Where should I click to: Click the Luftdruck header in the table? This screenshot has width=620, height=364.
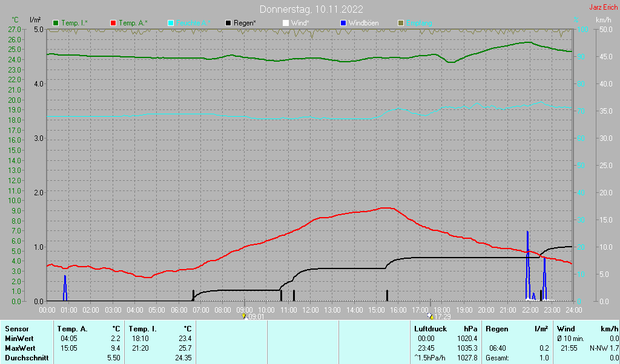430,328
